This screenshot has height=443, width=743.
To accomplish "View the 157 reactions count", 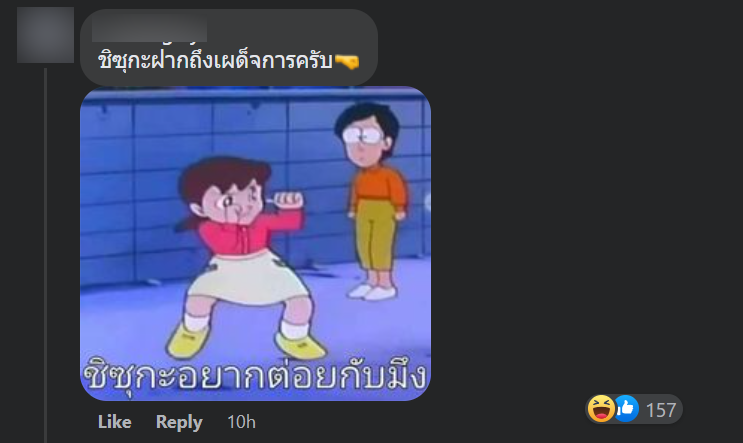I will (x=661, y=410).
